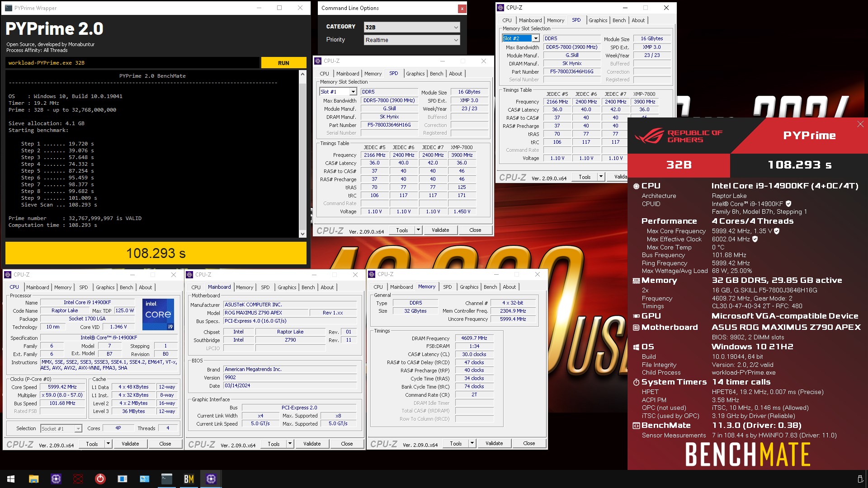Click 'Prime number : 32,767,999,997 is VALID' line
The width and height of the screenshot is (868, 488).
pyautogui.click(x=75, y=218)
